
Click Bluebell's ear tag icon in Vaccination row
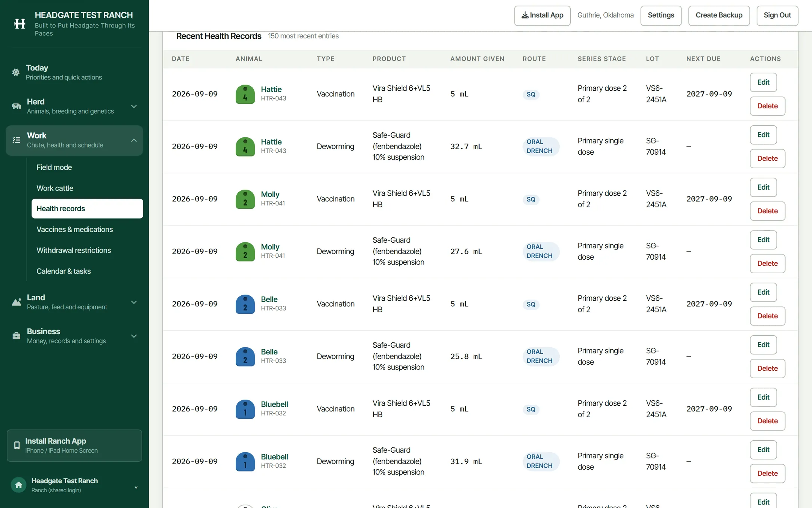(245, 409)
